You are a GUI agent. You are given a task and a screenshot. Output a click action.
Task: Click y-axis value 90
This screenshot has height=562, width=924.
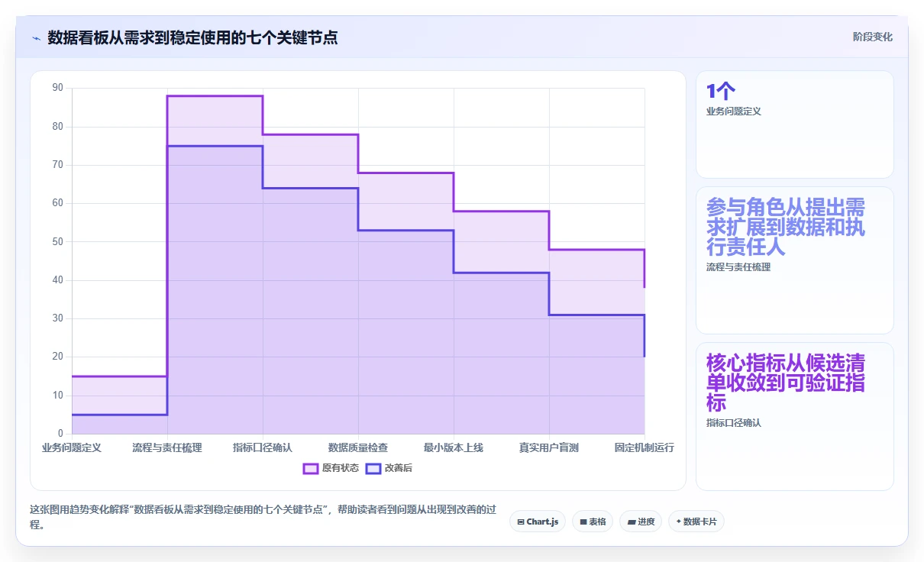[58, 88]
